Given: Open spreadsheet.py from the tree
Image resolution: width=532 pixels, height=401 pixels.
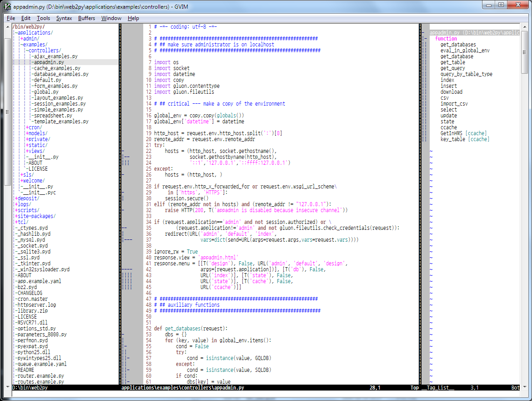Looking at the screenshot, I should (53, 116).
